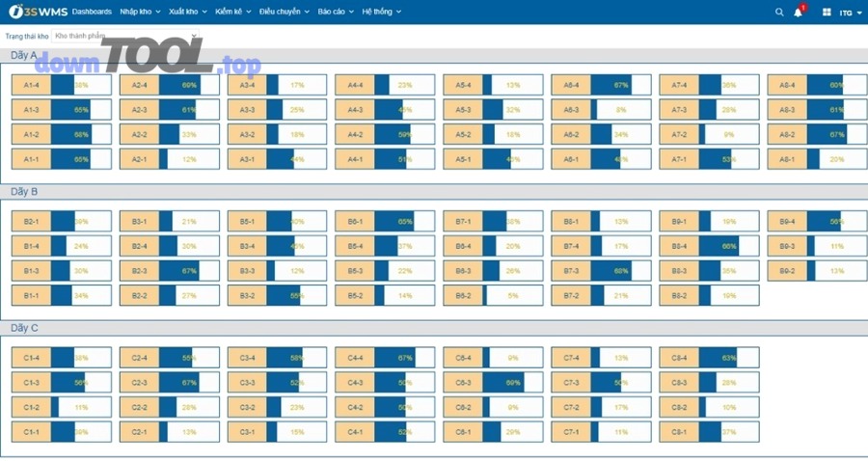868x461 pixels.
Task: Click the 3S WMS logo icon
Action: pyautogui.click(x=14, y=12)
